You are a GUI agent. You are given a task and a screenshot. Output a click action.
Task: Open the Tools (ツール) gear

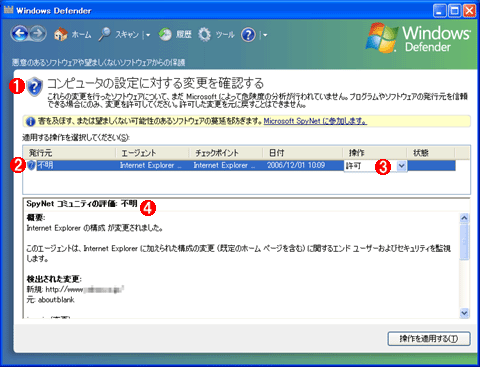[x=216, y=34]
